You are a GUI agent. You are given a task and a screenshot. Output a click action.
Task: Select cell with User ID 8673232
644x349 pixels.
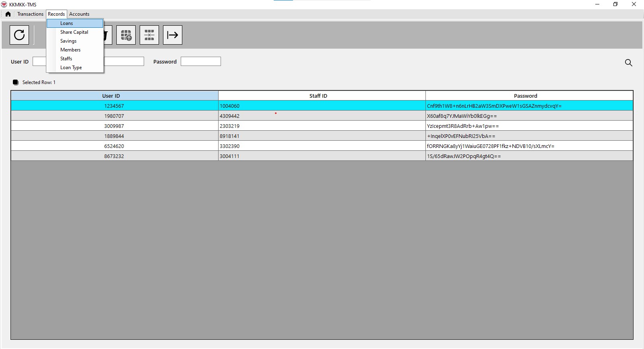point(115,156)
